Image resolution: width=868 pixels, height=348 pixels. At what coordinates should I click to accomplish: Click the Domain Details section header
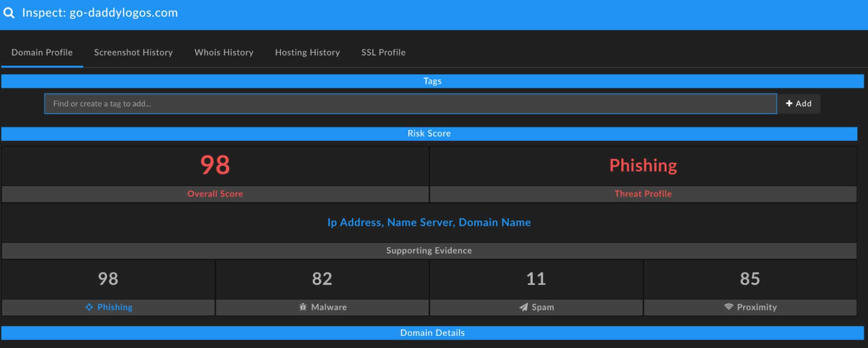pyautogui.click(x=432, y=333)
